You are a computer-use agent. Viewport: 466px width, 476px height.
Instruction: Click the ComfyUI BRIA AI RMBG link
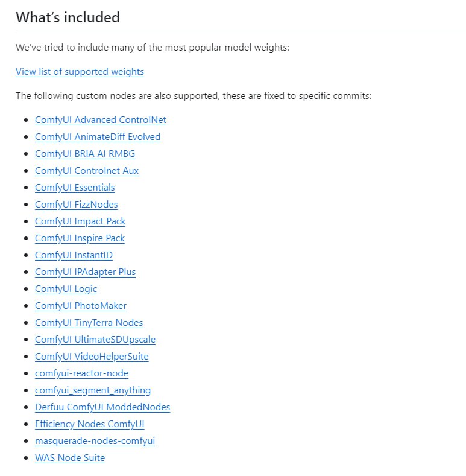click(x=85, y=154)
